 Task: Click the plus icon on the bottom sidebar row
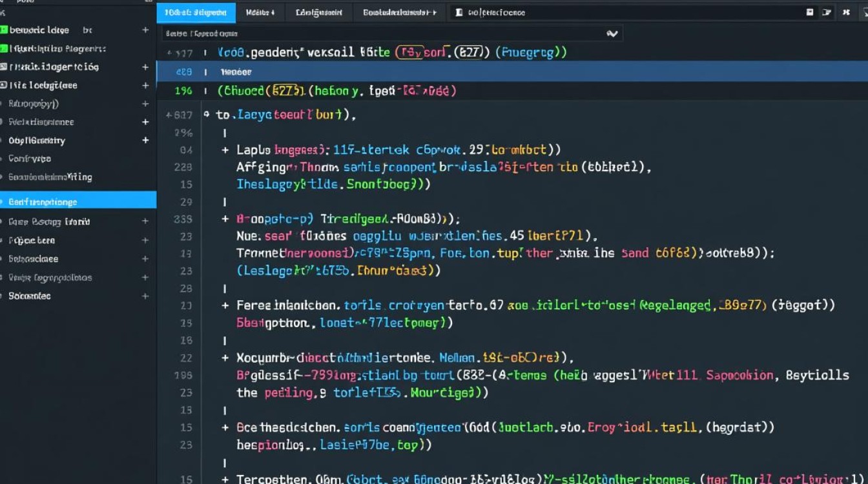coord(145,296)
